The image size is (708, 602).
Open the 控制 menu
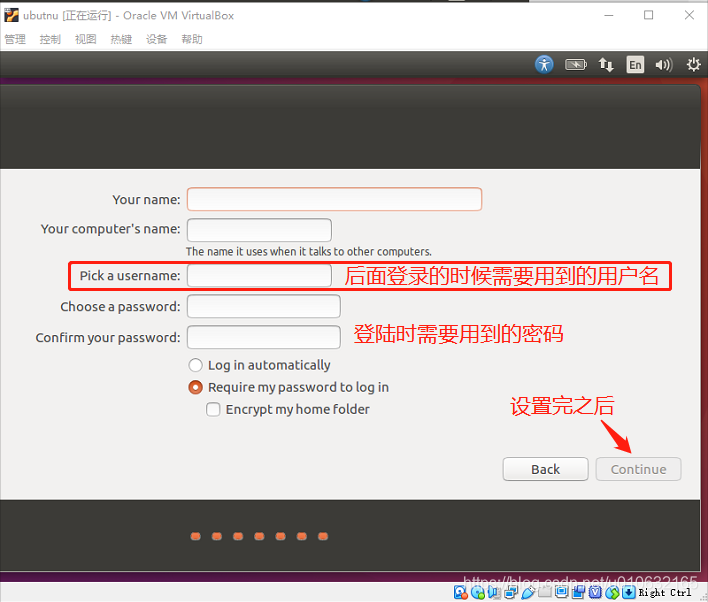[x=50, y=39]
